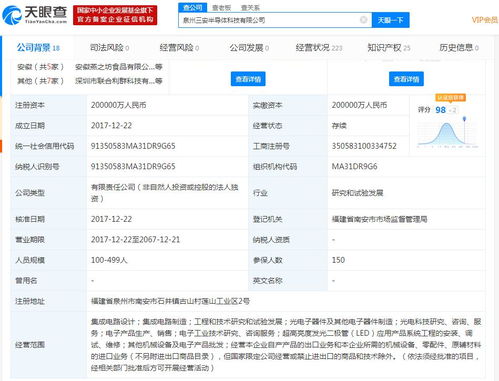
Task: Click the business status 存续
Action: point(339,126)
